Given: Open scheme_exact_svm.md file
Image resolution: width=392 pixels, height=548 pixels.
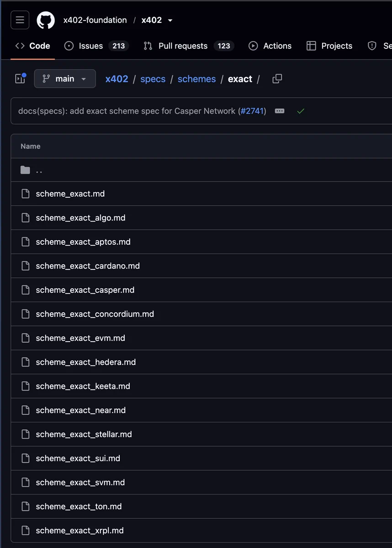Looking at the screenshot, I should [x=80, y=482].
